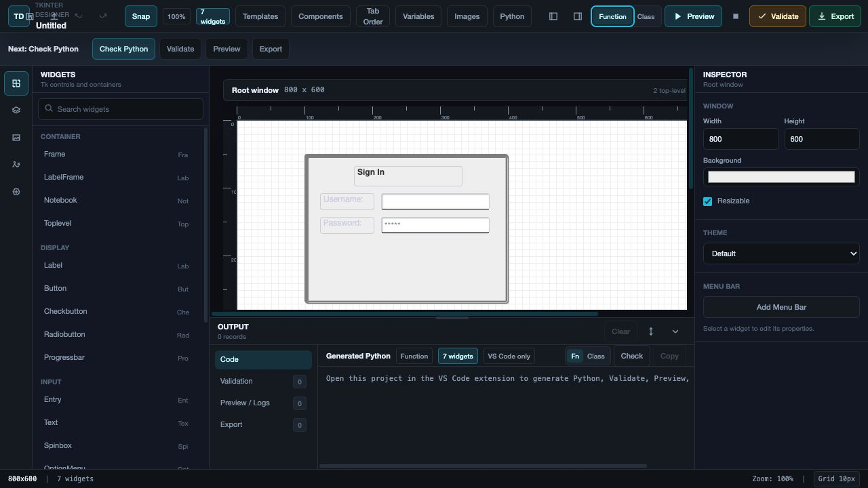Toggle the Resizable checkbox
Image resolution: width=868 pixels, height=488 pixels.
(x=708, y=201)
